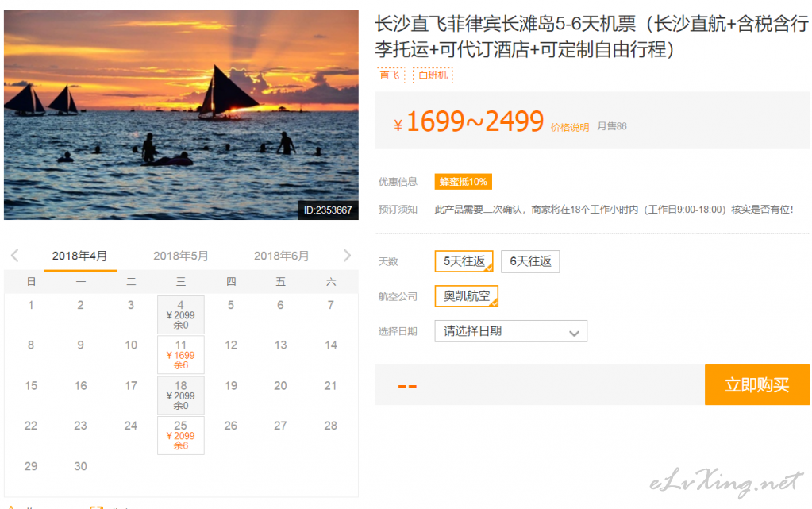Open the 请选择日期 date dropdown
This screenshot has height=509, width=812.
(x=511, y=331)
